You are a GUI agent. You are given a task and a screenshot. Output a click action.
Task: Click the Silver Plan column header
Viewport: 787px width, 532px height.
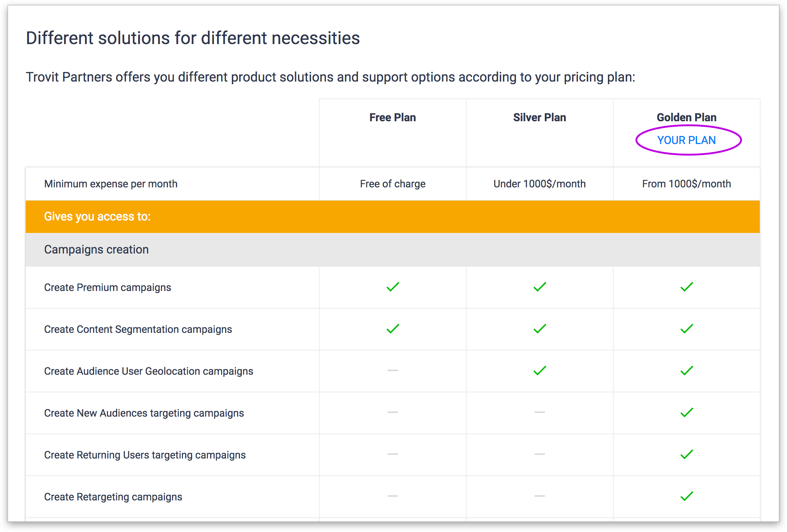pyautogui.click(x=539, y=118)
